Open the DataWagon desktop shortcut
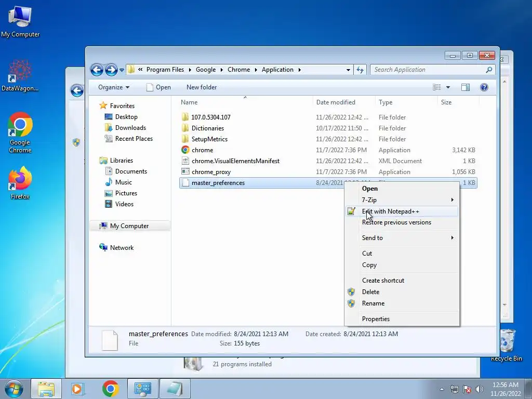 pyautogui.click(x=20, y=75)
